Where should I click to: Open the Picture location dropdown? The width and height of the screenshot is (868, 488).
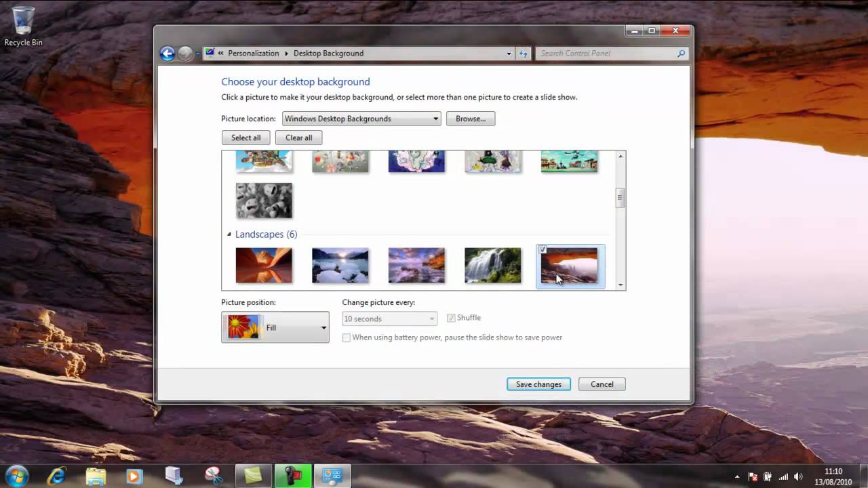[x=361, y=119]
